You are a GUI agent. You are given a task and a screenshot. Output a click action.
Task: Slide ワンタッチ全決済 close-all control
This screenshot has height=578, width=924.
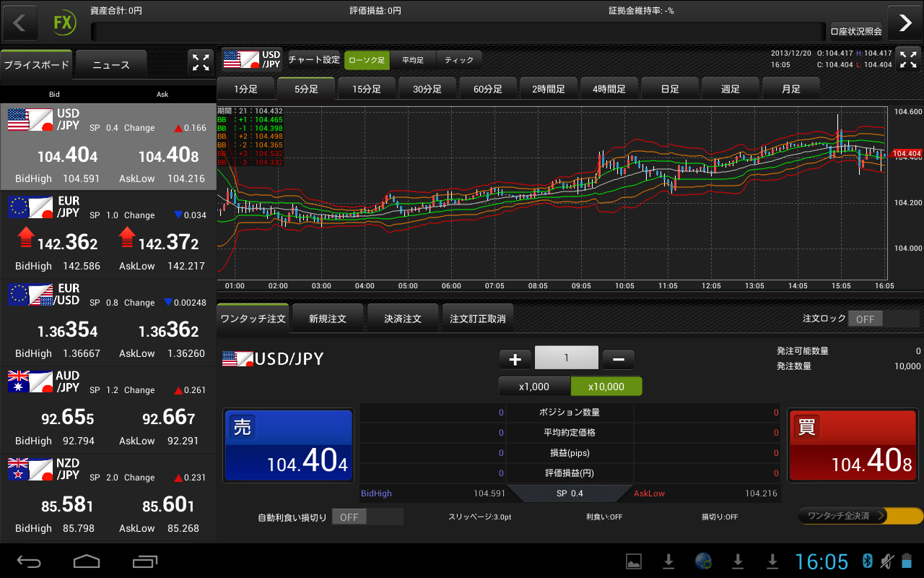point(860,516)
